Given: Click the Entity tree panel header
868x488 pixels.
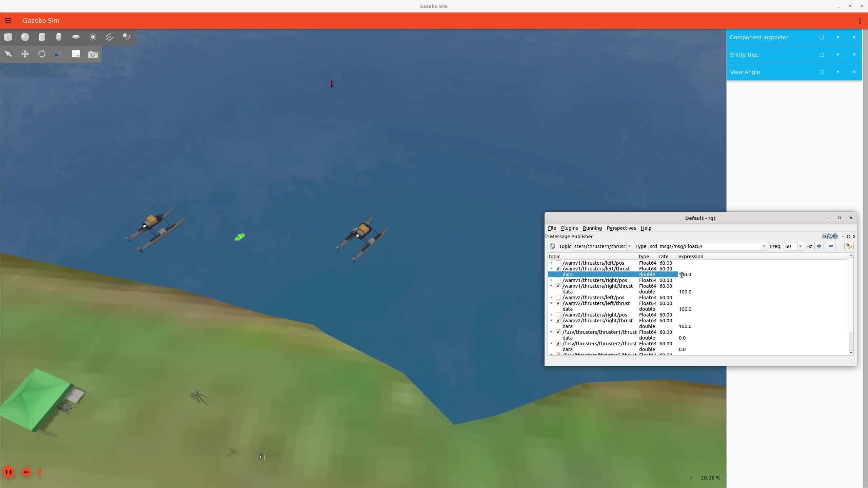Looking at the screenshot, I should (744, 55).
